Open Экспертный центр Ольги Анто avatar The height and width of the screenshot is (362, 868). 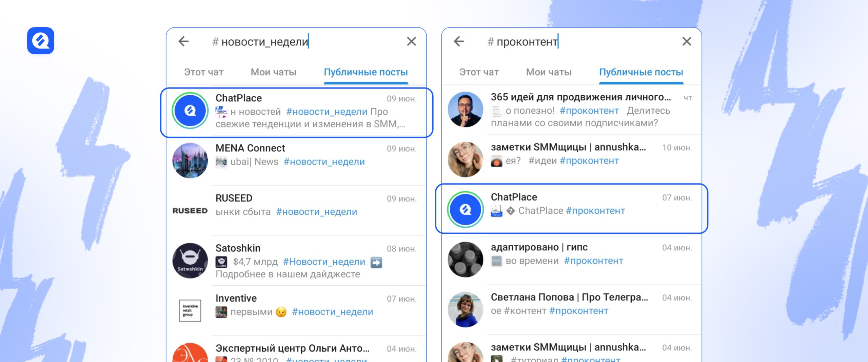190,353
